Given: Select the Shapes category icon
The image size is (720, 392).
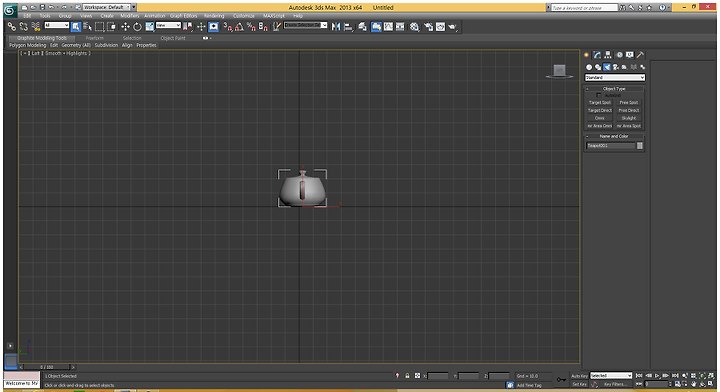Looking at the screenshot, I should pyautogui.click(x=598, y=67).
